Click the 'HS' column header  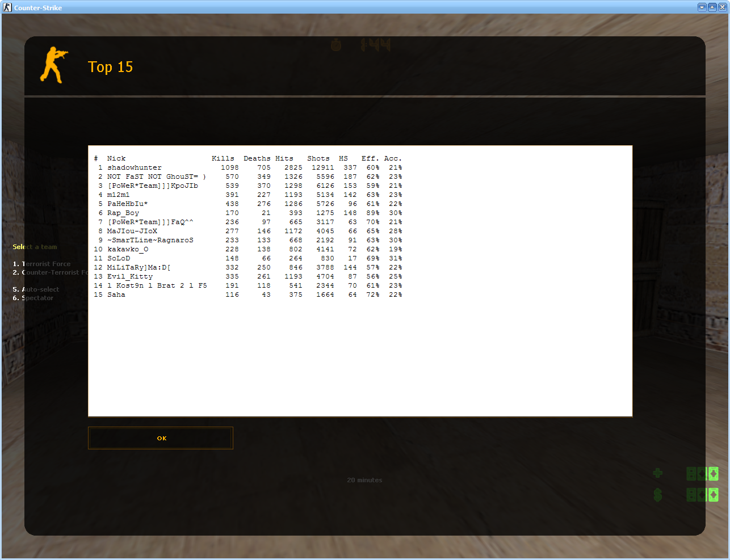pyautogui.click(x=343, y=158)
